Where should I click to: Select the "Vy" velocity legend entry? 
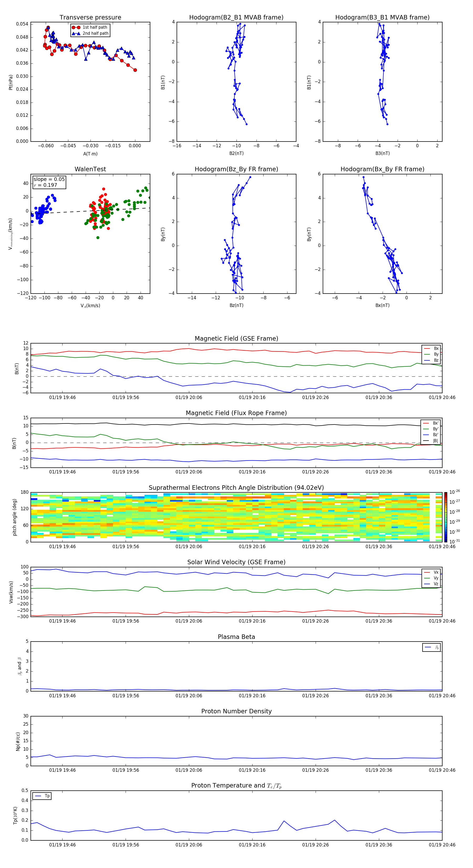tap(431, 578)
